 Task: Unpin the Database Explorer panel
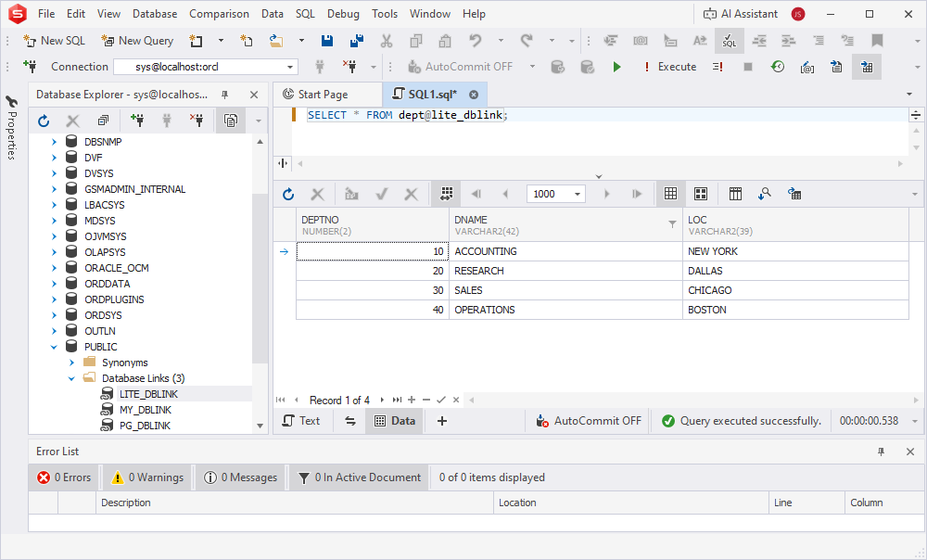223,95
